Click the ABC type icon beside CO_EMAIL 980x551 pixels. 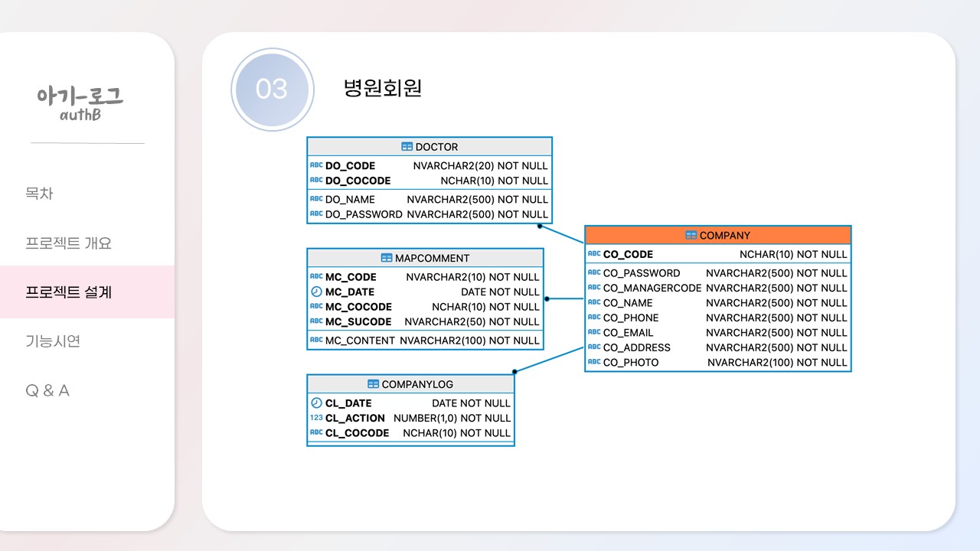[x=594, y=333]
